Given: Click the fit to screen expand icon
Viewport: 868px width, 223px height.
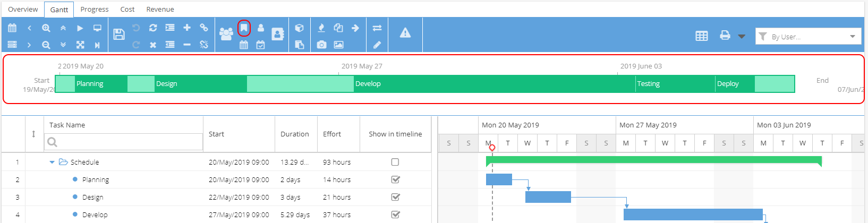Looking at the screenshot, I should [x=80, y=45].
